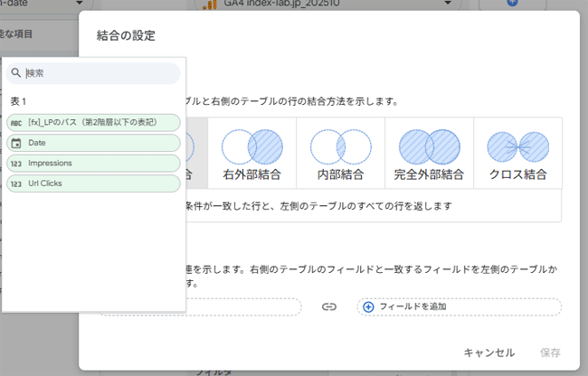Select 内部結合 join type

(x=340, y=153)
